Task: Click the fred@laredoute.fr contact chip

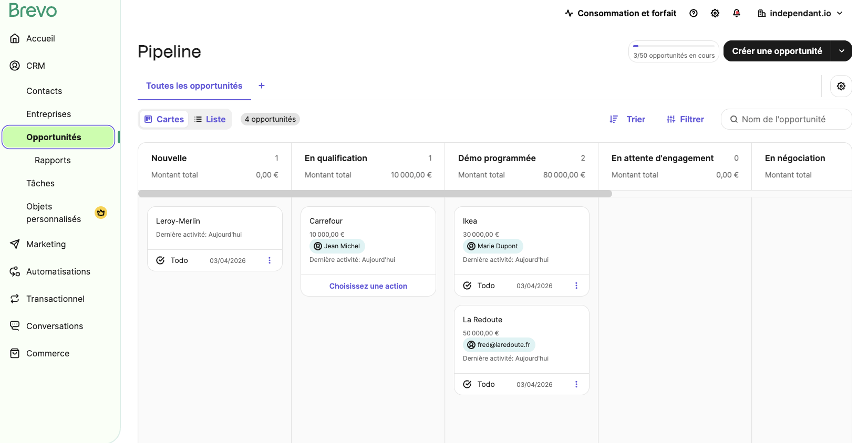Action: click(x=499, y=345)
